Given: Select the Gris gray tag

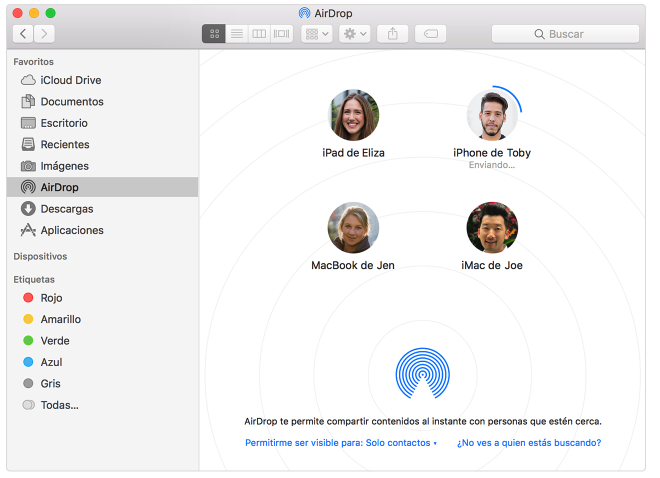Looking at the screenshot, I should pyautogui.click(x=103, y=384).
